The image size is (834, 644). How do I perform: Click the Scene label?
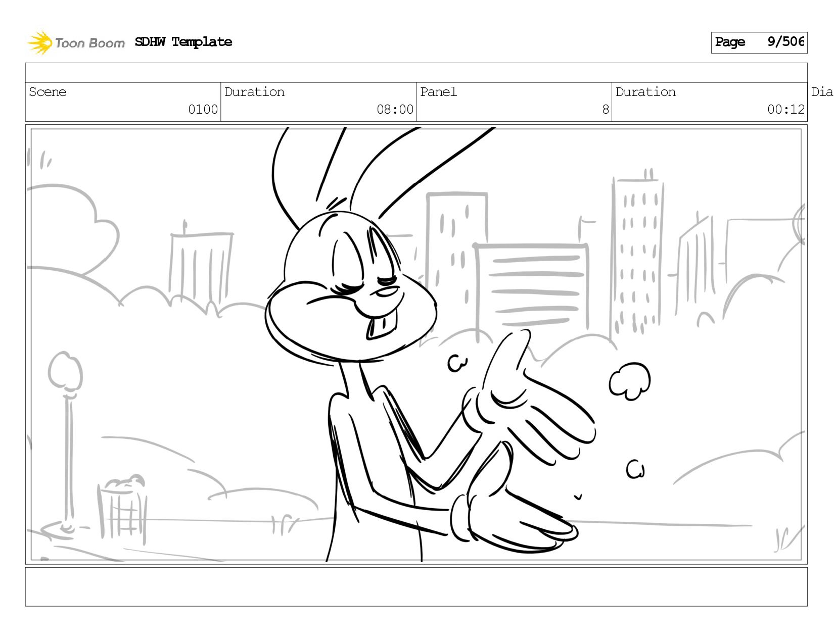pyautogui.click(x=48, y=92)
